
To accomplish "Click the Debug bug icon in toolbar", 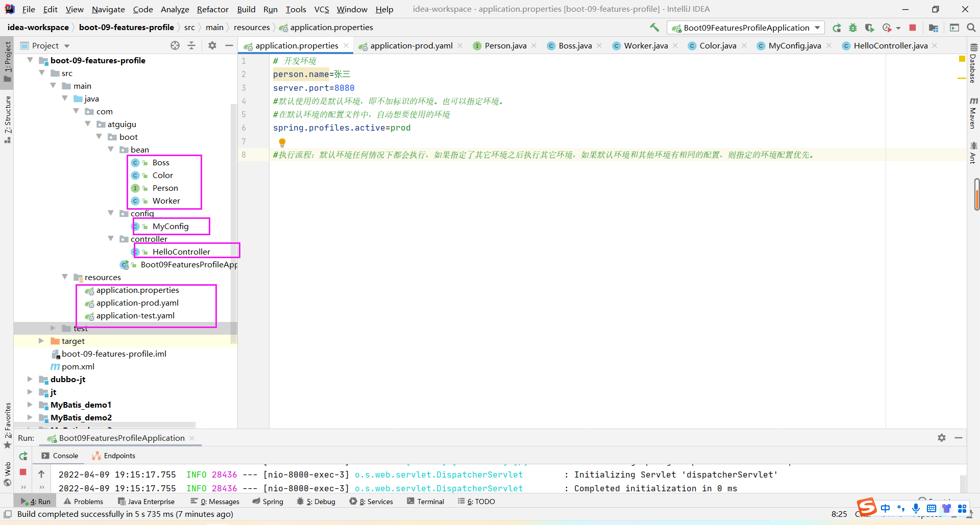I will click(x=853, y=28).
